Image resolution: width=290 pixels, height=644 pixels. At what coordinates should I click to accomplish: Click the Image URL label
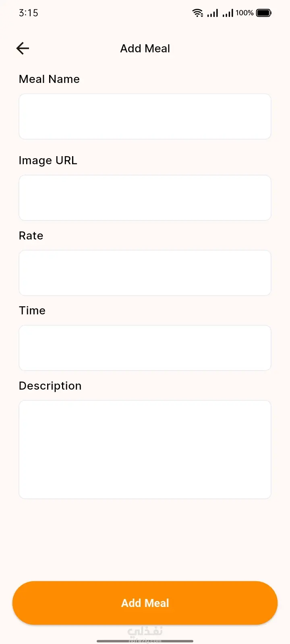pyautogui.click(x=48, y=160)
